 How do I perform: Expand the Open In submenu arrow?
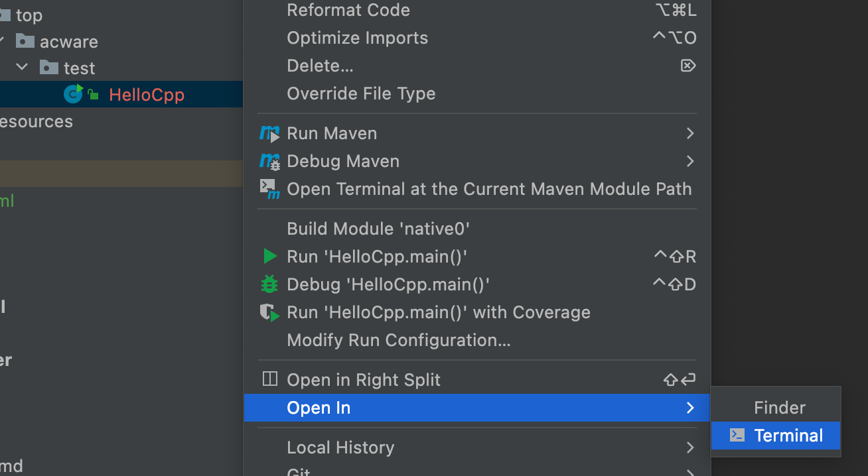coord(690,408)
